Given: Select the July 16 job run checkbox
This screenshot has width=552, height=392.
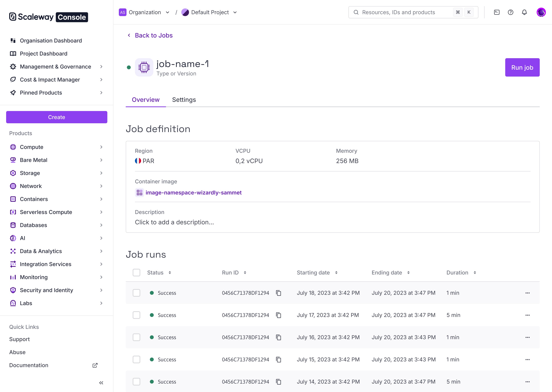Looking at the screenshot, I should (136, 337).
